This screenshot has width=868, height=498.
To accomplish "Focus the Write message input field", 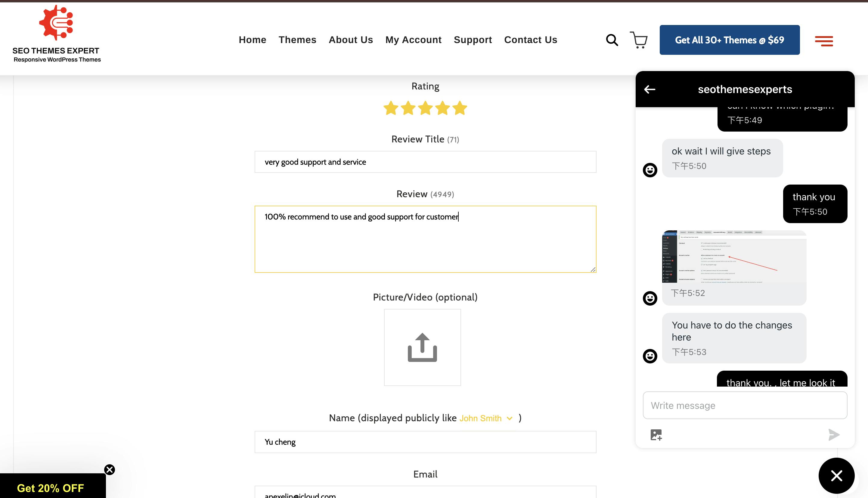I will click(745, 405).
